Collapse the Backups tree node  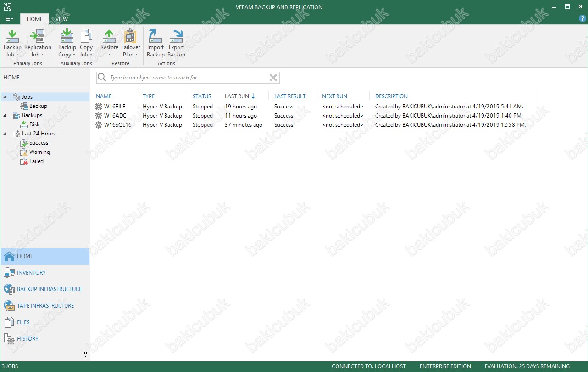(x=5, y=115)
